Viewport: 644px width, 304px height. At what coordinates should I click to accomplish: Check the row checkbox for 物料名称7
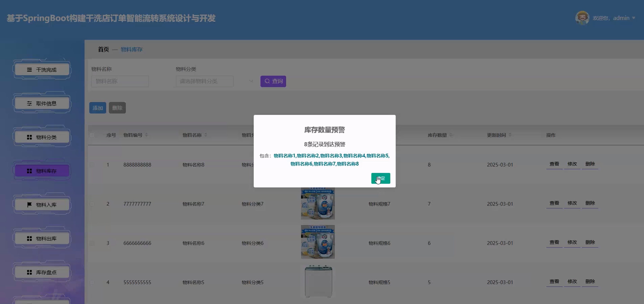(x=92, y=204)
